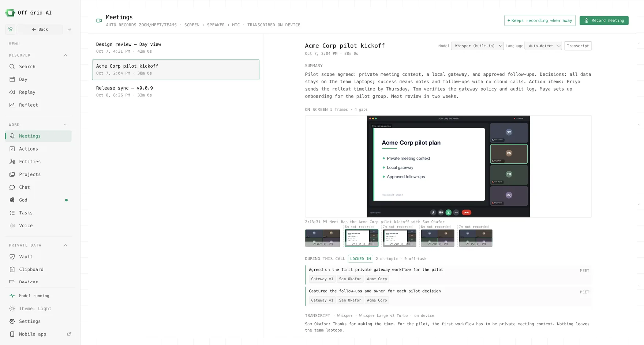
Task: Collapse the PRIVATE DATA section
Action: [65, 245]
